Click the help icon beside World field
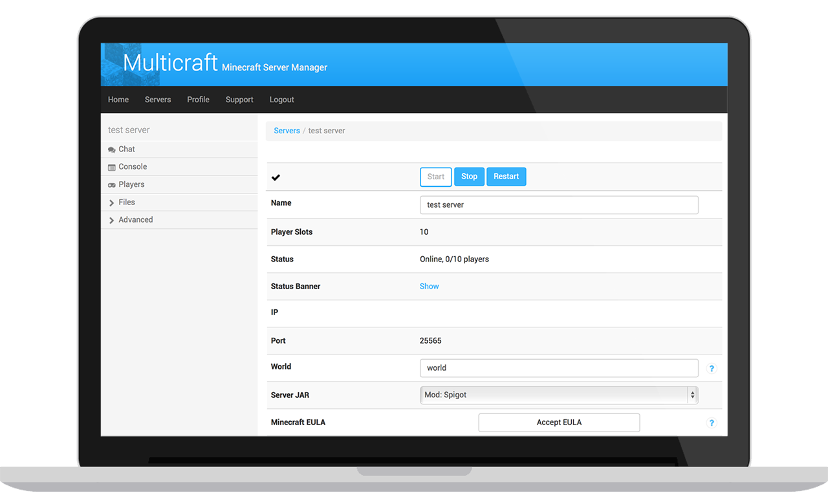The height and width of the screenshot is (504, 828). click(712, 369)
